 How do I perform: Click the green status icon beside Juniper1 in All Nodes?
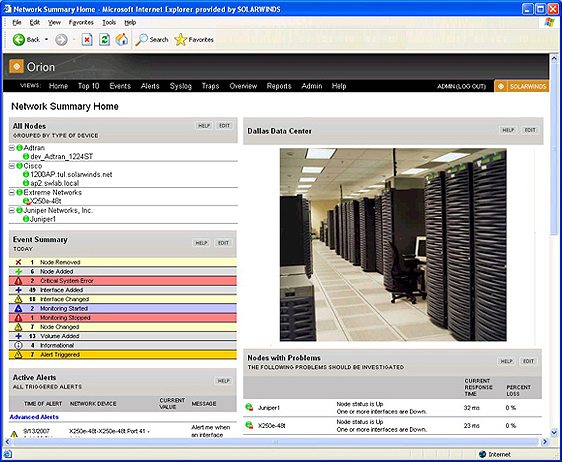coord(26,219)
